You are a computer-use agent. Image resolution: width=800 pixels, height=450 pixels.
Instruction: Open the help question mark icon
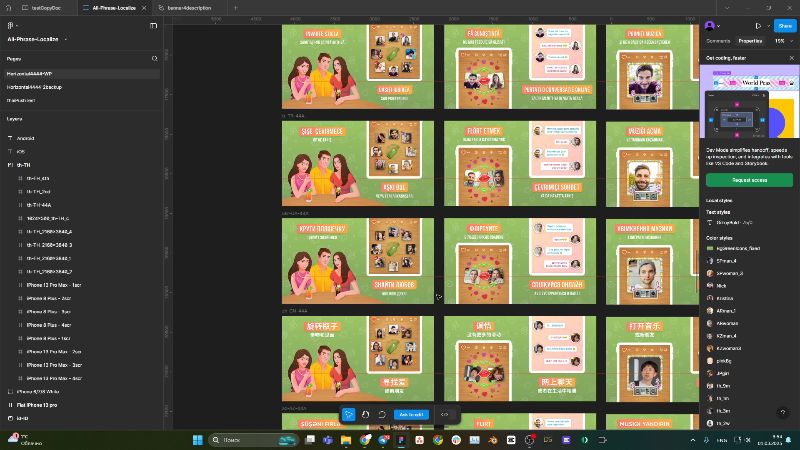(x=783, y=412)
